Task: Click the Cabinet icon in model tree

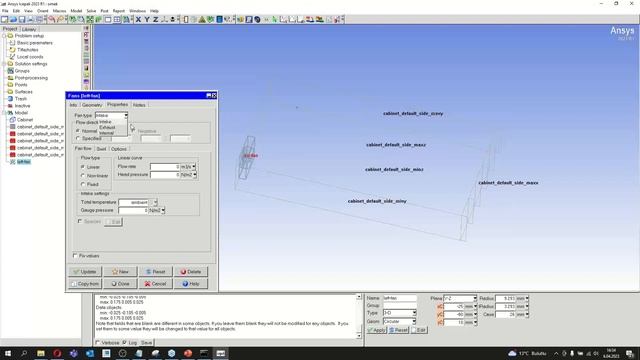Action: [x=13, y=120]
